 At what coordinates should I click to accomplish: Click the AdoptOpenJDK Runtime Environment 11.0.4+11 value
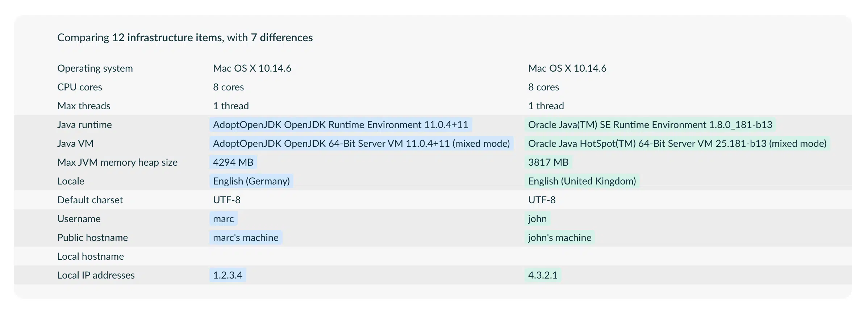click(341, 125)
